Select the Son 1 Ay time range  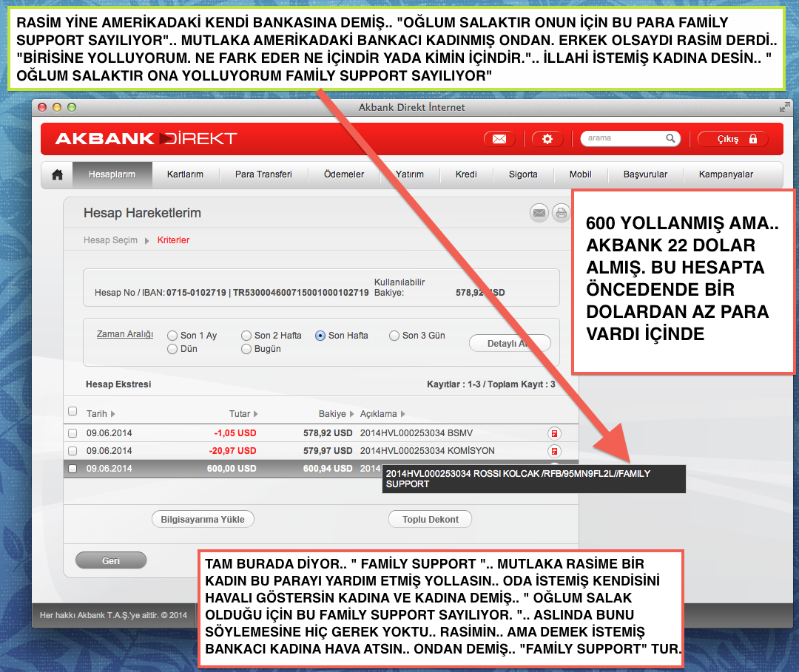pos(172,336)
